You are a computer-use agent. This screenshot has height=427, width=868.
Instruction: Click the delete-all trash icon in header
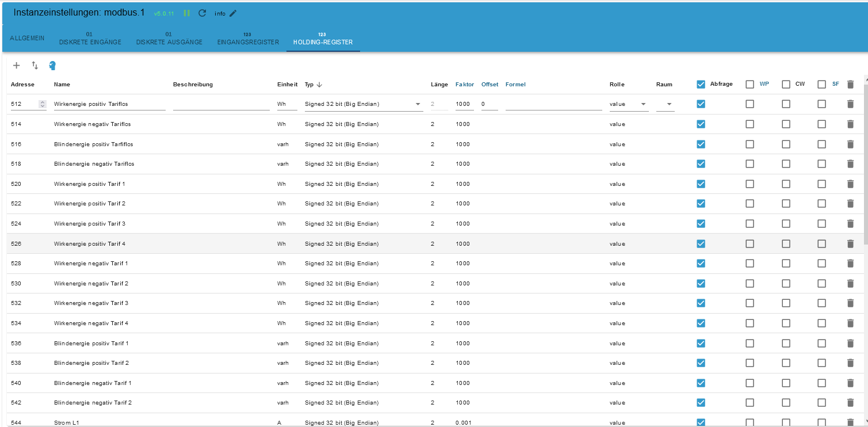click(850, 85)
